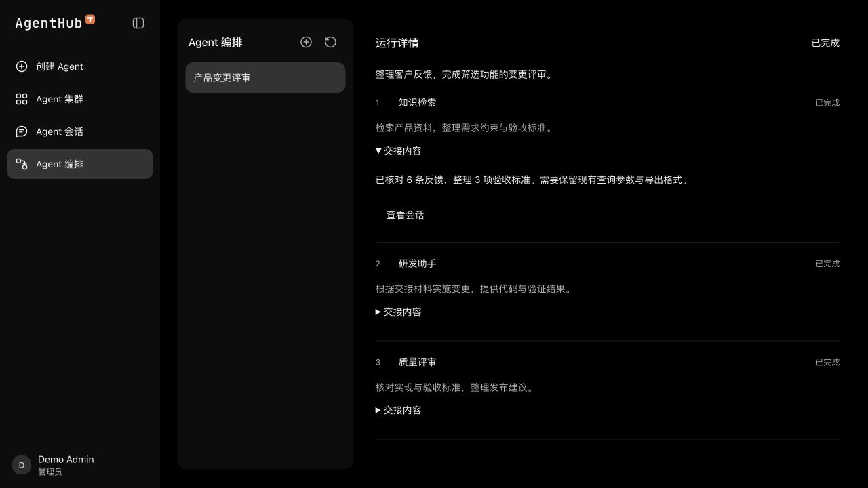
Task: Click the chat bubble icon for Agent 会话
Action: coord(22,131)
